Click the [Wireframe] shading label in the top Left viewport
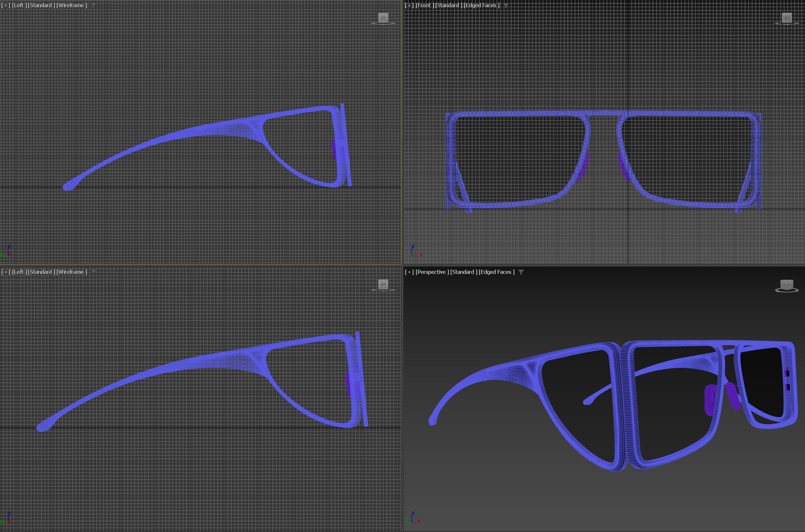 (x=71, y=6)
